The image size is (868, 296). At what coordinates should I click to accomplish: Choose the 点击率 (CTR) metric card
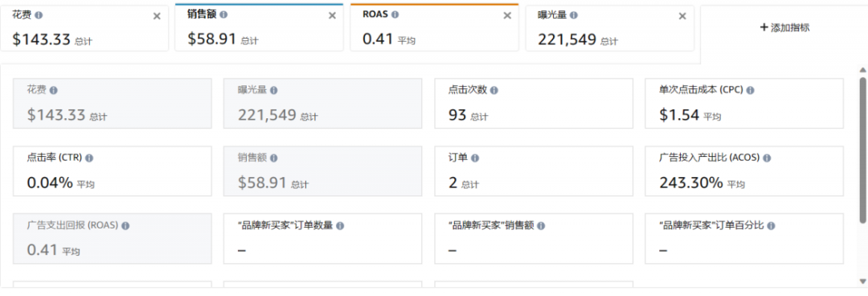[x=113, y=171]
